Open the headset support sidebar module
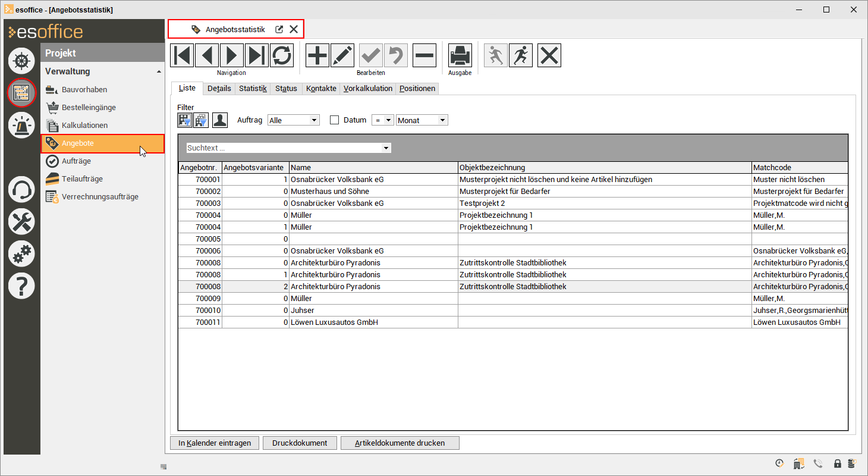Viewport: 868px width, 476px height. [22, 190]
